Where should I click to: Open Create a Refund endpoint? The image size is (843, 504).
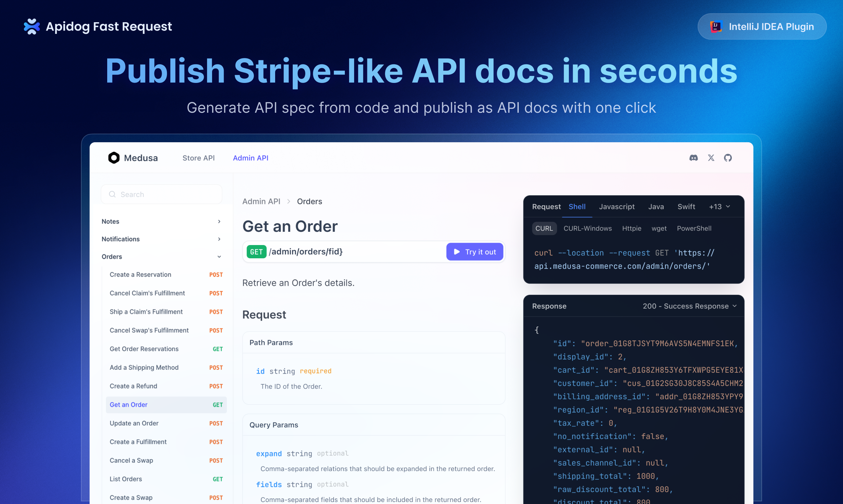point(166,386)
